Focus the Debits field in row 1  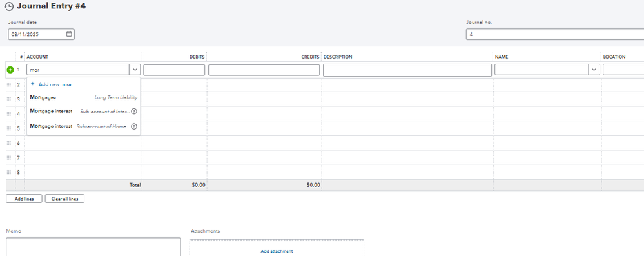(174, 70)
